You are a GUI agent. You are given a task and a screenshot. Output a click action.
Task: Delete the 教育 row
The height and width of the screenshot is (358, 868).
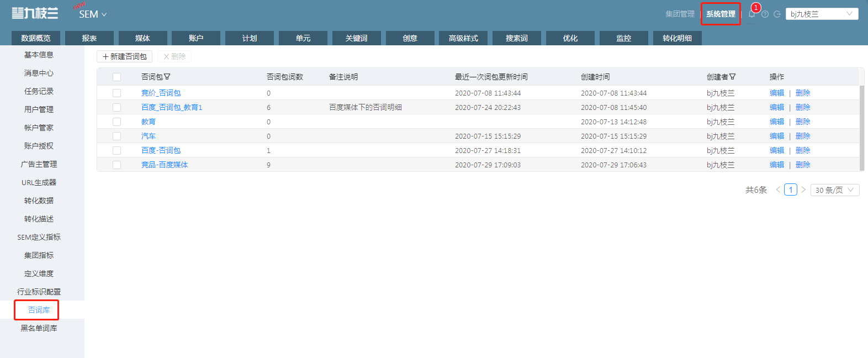pos(803,122)
